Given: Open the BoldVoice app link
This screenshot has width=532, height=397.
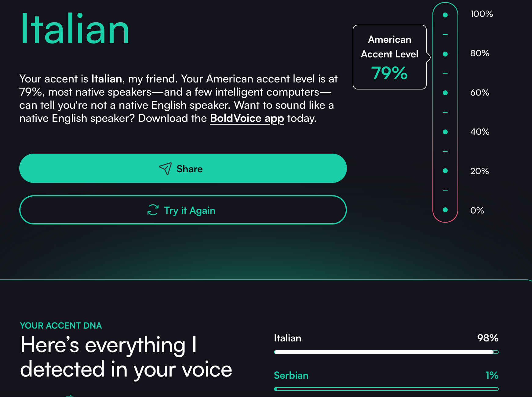Looking at the screenshot, I should click(x=247, y=118).
